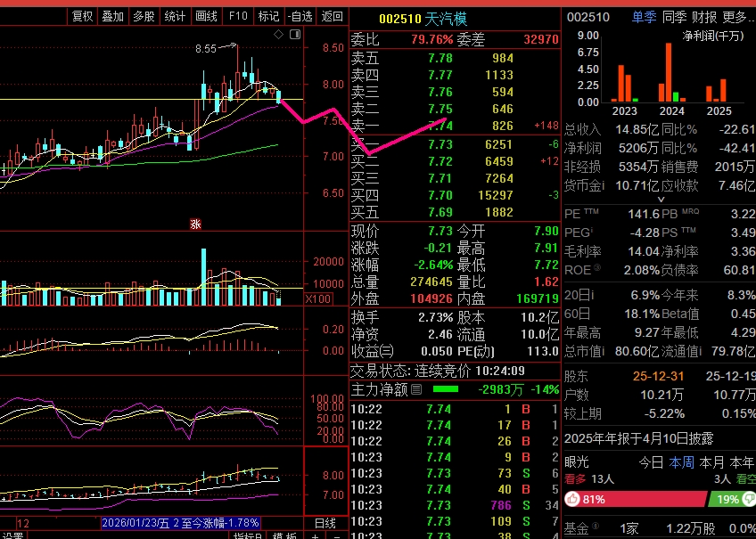Open the 统计 statistics toolbar button
This screenshot has height=539, width=756.
pyautogui.click(x=175, y=16)
